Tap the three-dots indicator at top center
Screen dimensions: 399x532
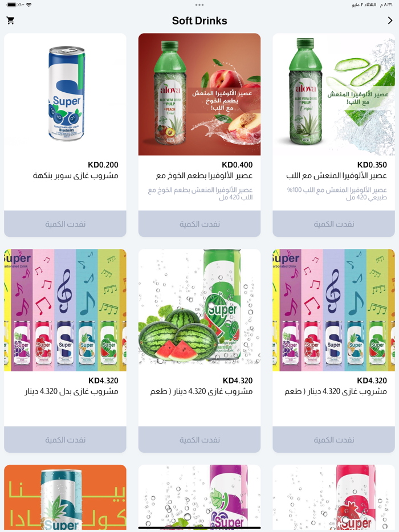click(x=199, y=5)
